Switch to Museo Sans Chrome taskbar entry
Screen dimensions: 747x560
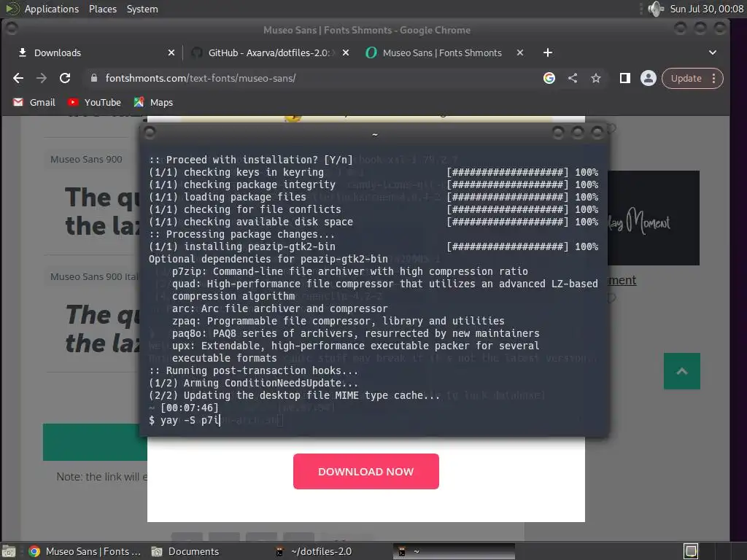(85, 551)
